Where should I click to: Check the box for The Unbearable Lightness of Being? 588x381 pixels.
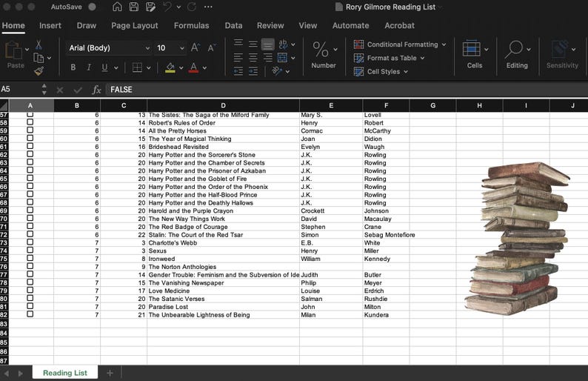coord(30,314)
